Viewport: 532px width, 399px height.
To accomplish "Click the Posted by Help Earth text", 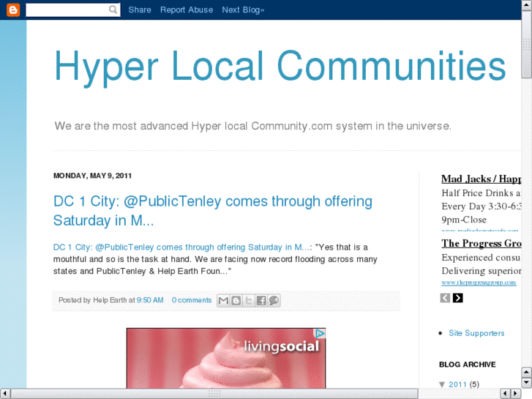I will tap(97, 300).
